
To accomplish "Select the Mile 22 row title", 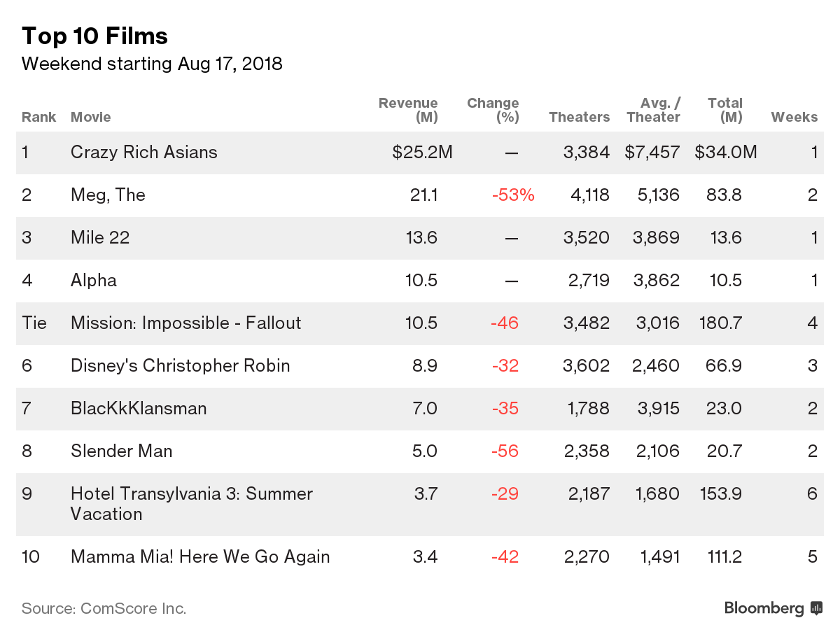I will [x=100, y=238].
